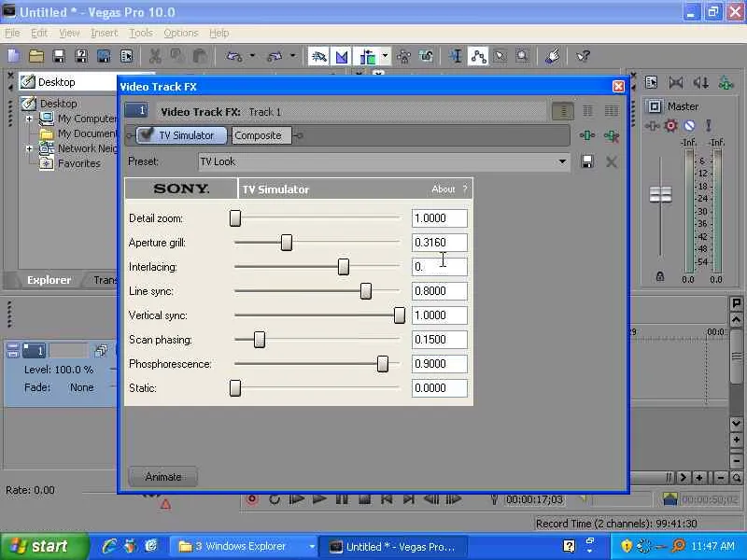
Task: Toggle the Automatic Crossfades toolbar icon
Action: click(342, 57)
